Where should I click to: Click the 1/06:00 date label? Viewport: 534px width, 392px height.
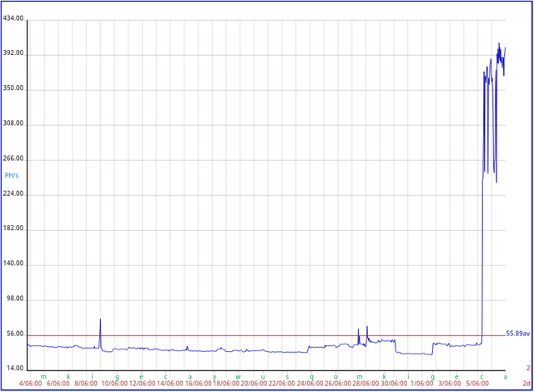point(422,384)
